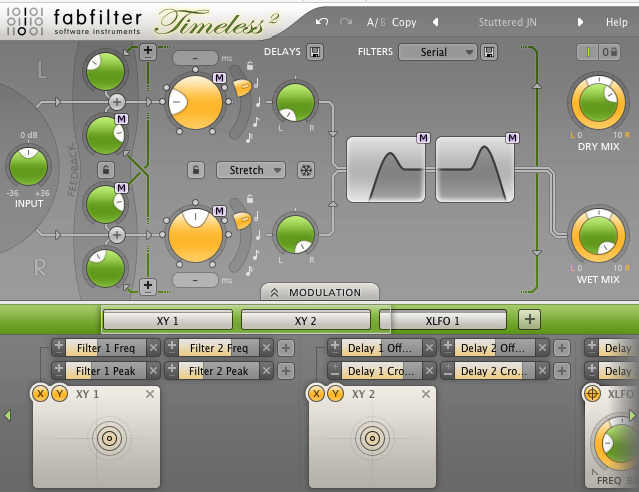
Task: Collapse the Modulation section
Action: click(320, 292)
